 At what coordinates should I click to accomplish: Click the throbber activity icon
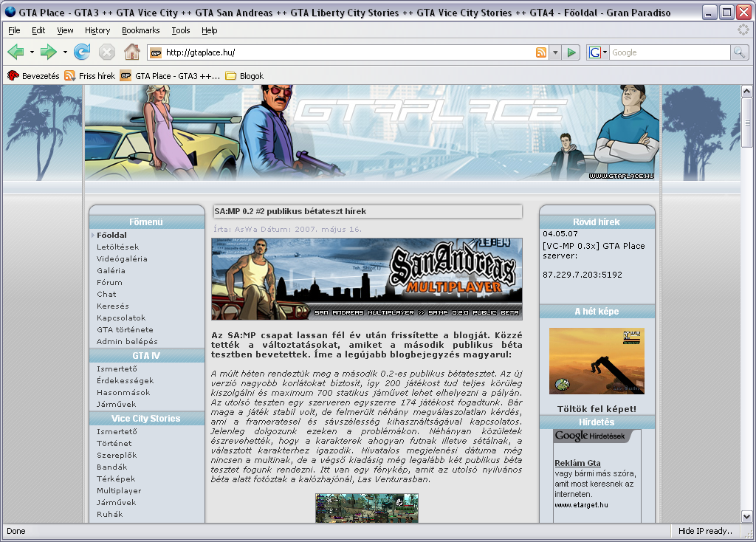click(743, 30)
